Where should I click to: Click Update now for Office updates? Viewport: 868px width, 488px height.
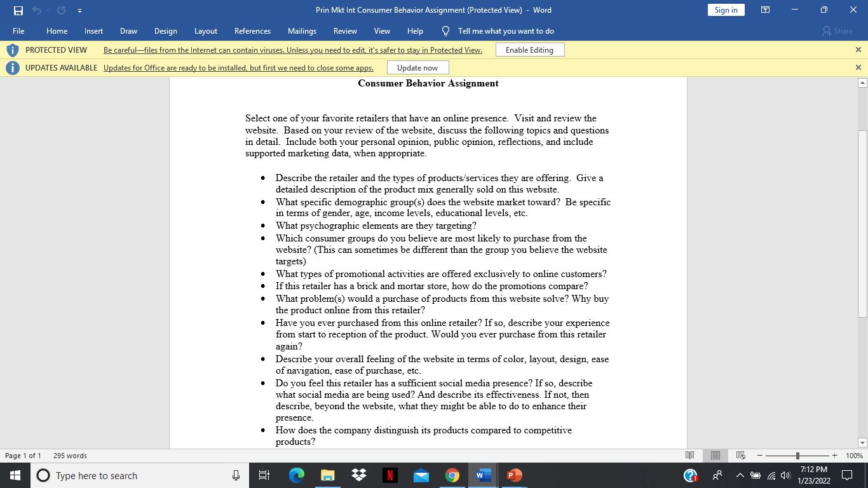pyautogui.click(x=417, y=67)
